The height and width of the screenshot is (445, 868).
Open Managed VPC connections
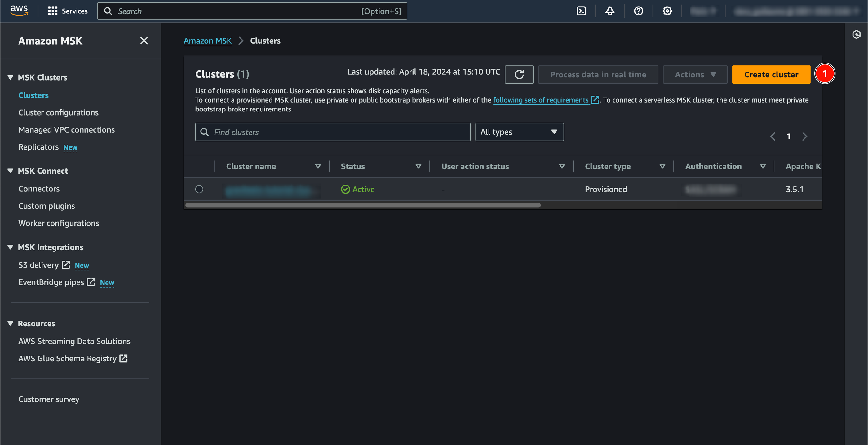point(66,129)
